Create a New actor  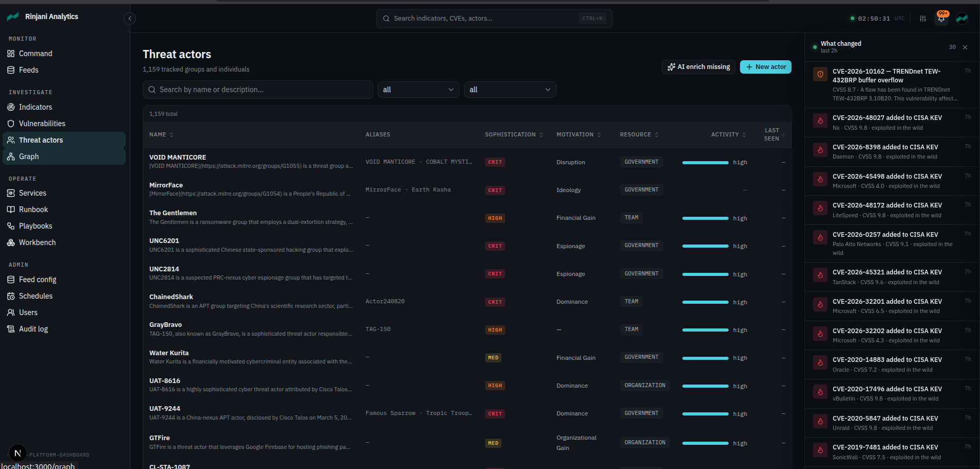coord(765,67)
